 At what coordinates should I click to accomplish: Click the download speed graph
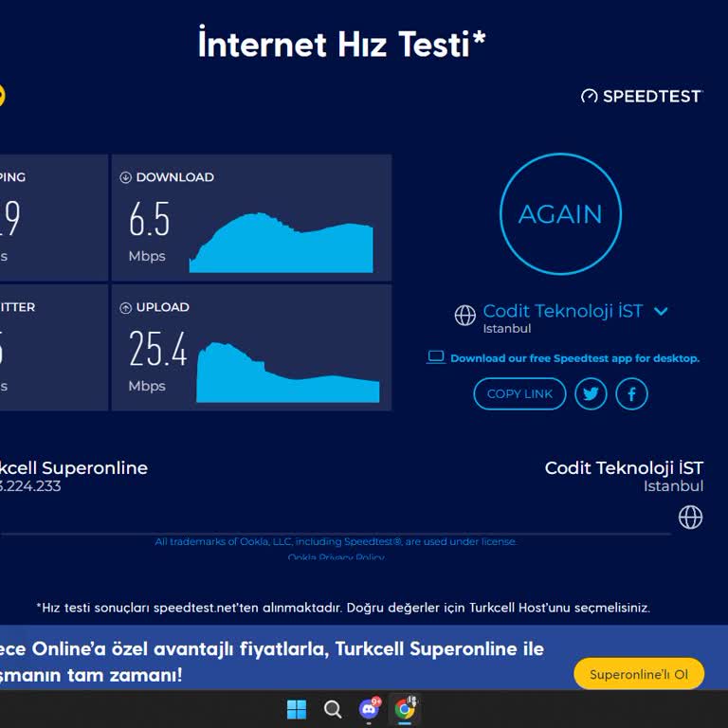[x=281, y=243]
